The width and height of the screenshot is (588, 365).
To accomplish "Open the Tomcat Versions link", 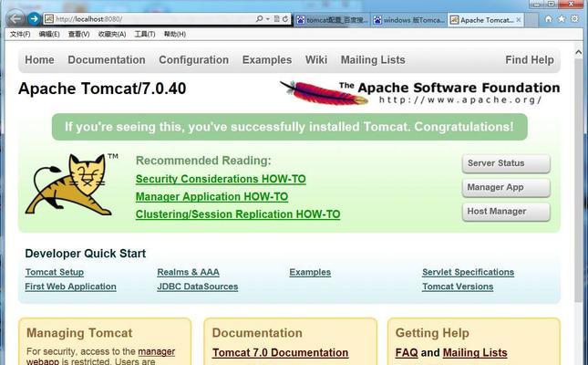I will pyautogui.click(x=458, y=287).
